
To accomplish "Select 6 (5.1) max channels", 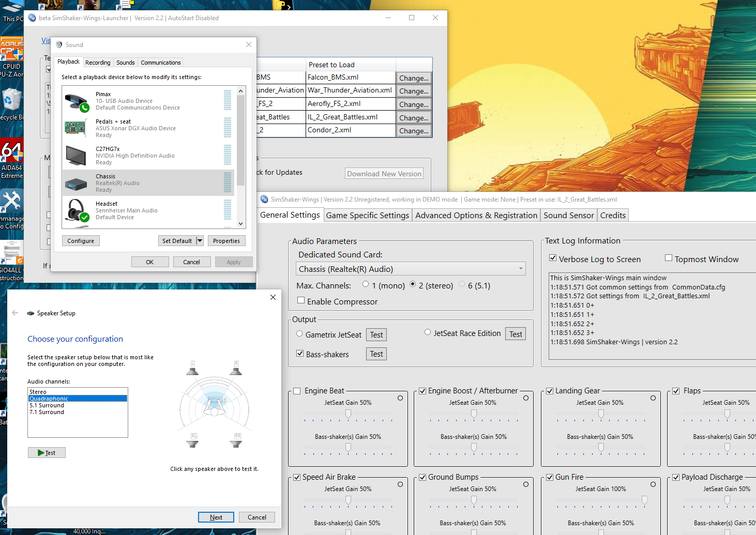I will [462, 284].
